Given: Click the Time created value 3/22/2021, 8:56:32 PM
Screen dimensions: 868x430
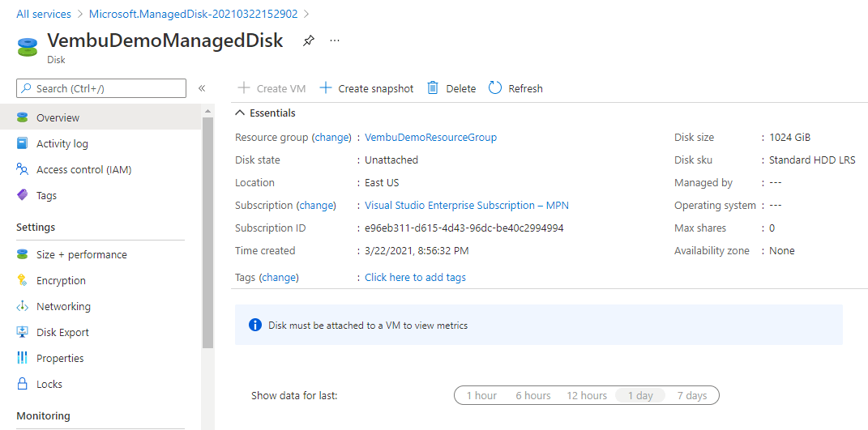Looking at the screenshot, I should [x=417, y=251].
